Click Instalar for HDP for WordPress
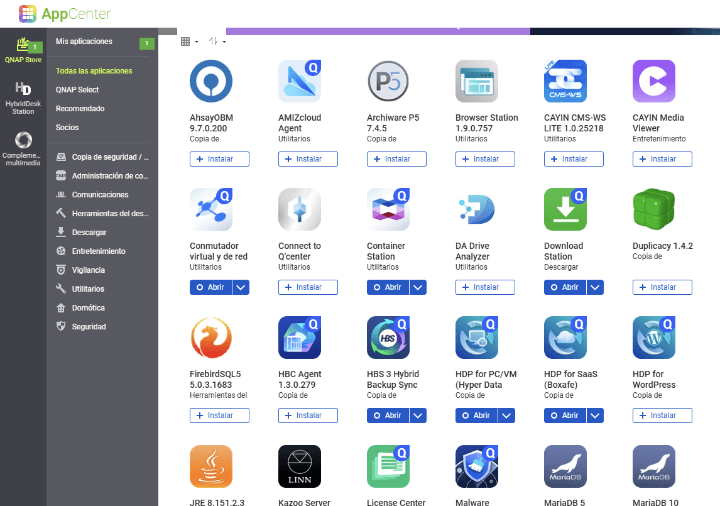Viewport: 720px width, 506px height. pos(662,415)
